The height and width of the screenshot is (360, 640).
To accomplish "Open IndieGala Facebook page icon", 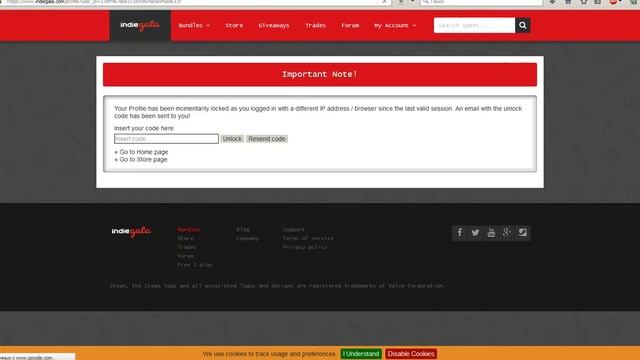I will pos(460,233).
